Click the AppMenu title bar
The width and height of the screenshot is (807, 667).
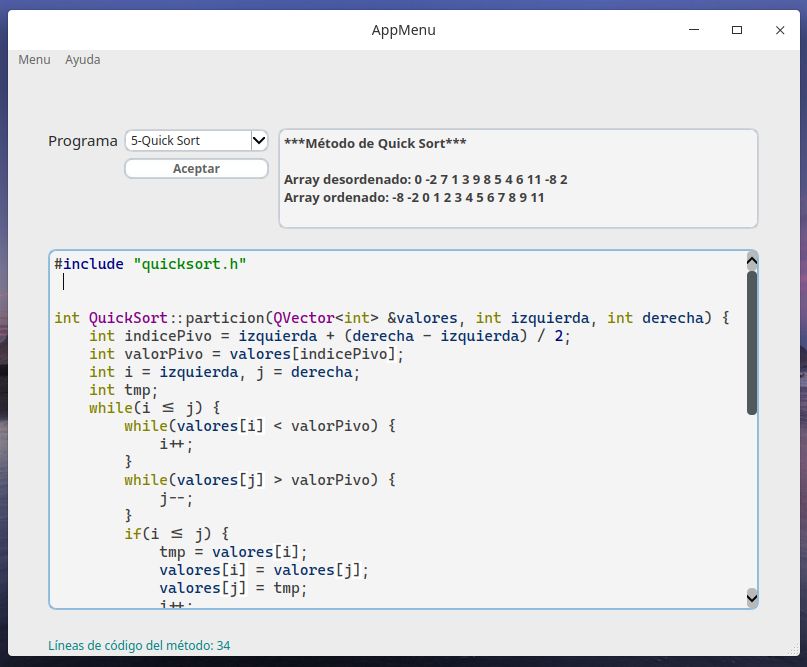click(403, 30)
